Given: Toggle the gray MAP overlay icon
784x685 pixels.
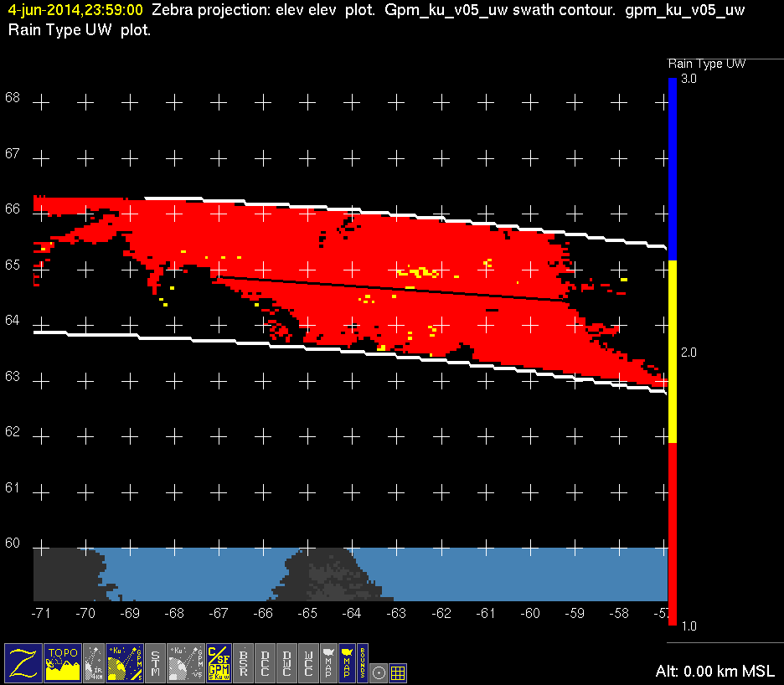Looking at the screenshot, I should coord(328,663).
